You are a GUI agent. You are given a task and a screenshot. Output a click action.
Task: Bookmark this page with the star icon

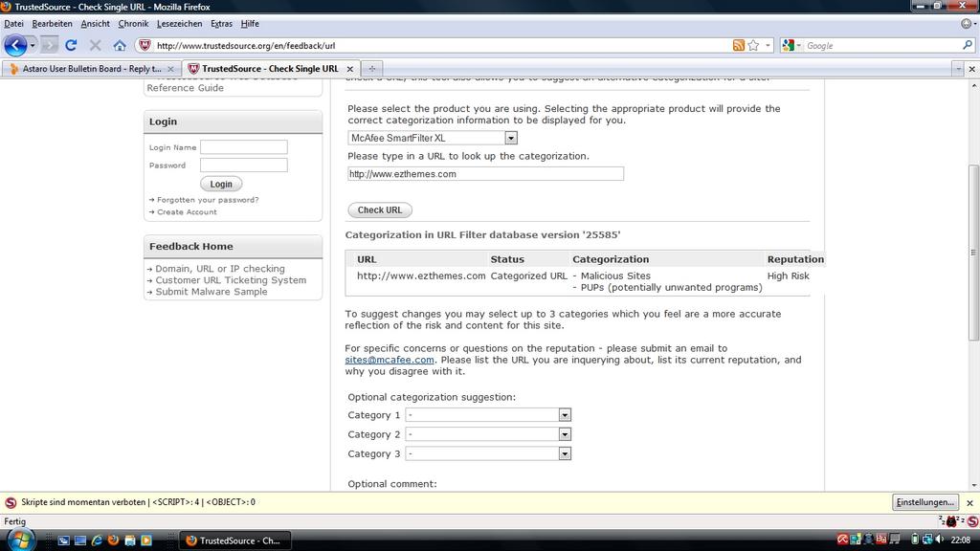click(753, 45)
